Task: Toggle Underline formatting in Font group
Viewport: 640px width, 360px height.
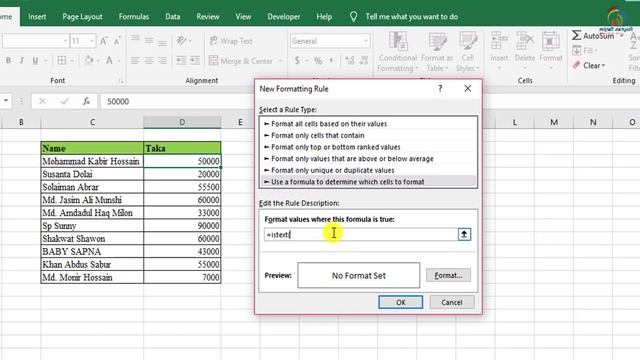Action: 36,60
